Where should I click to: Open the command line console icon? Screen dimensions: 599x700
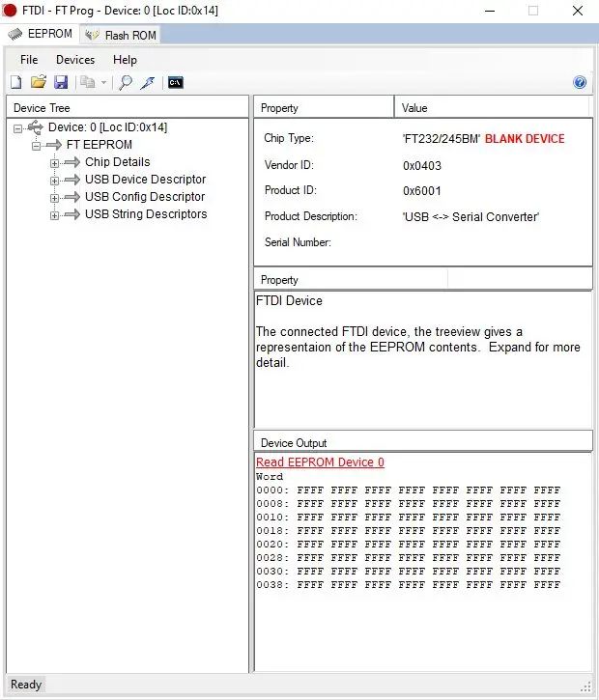(176, 83)
